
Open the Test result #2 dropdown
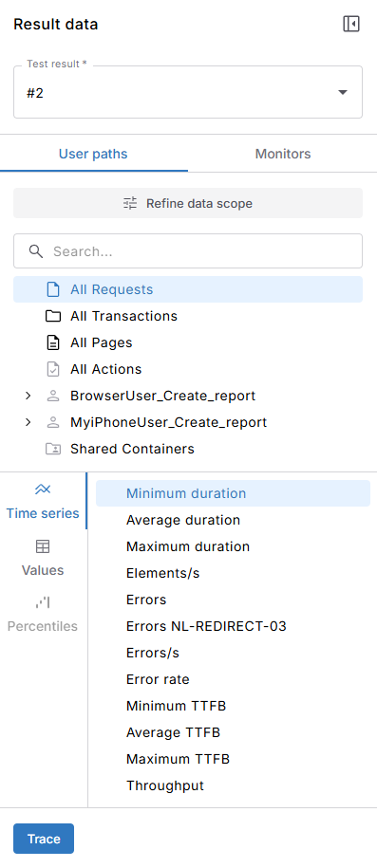pos(188,92)
